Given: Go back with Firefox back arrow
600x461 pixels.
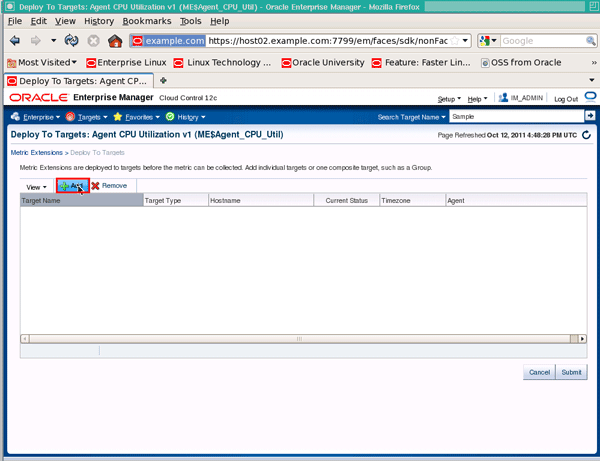Looking at the screenshot, I should [15, 41].
